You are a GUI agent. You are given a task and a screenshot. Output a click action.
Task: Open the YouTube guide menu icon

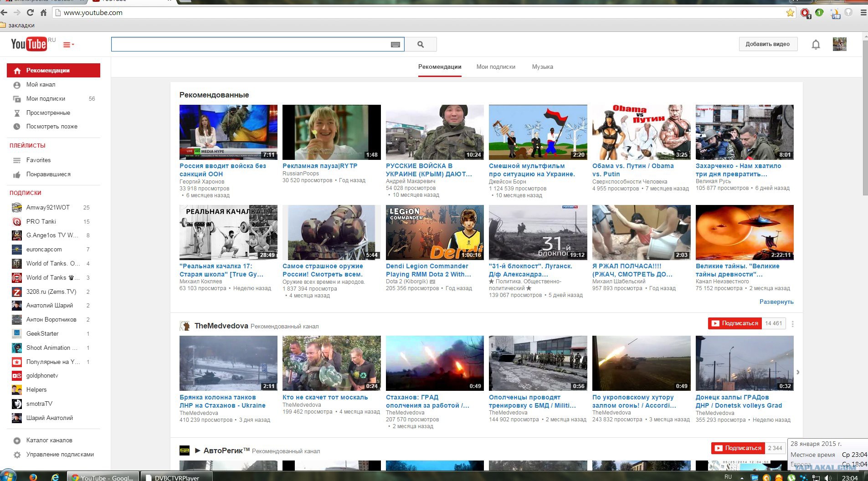pyautogui.click(x=68, y=45)
